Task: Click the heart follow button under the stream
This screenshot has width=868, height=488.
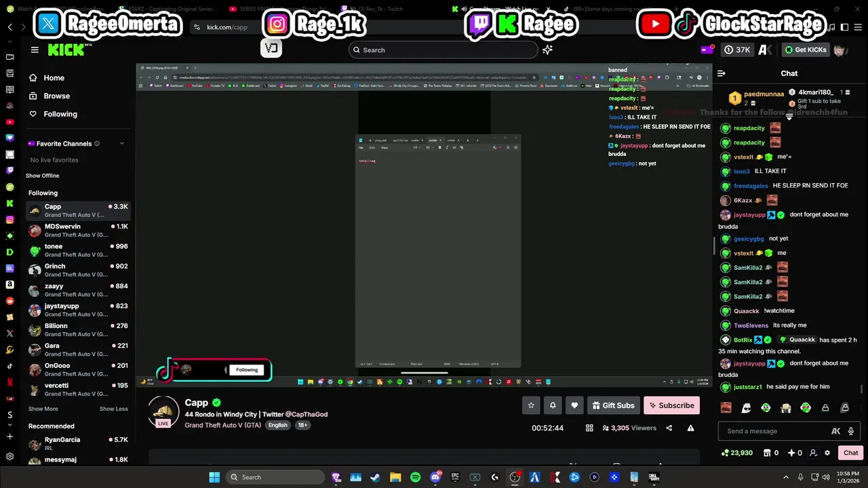Action: pyautogui.click(x=574, y=405)
